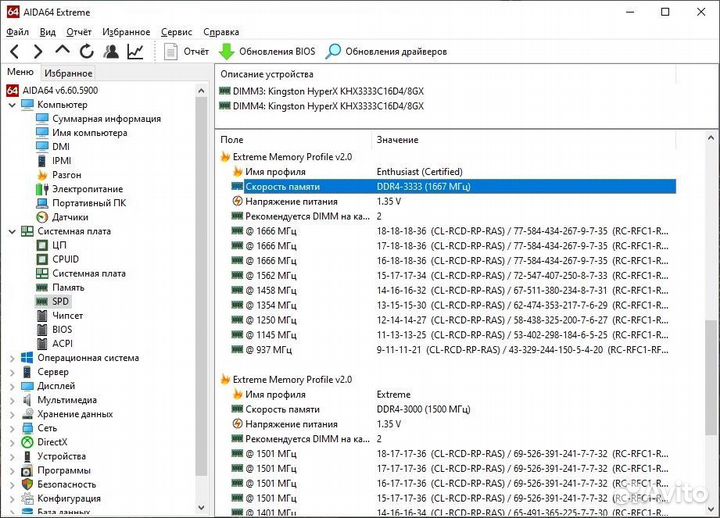This screenshot has height=518, width=720.
Task: Expand the DirectX tree node
Action: (12, 442)
